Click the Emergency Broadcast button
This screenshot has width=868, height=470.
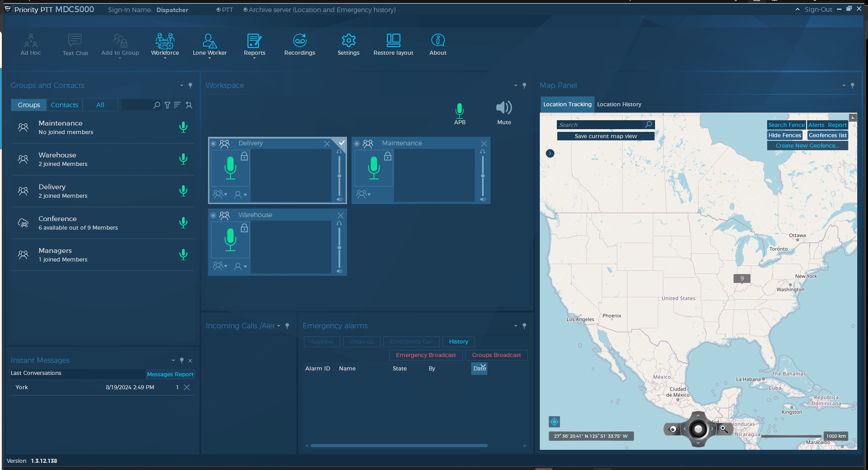(x=425, y=355)
